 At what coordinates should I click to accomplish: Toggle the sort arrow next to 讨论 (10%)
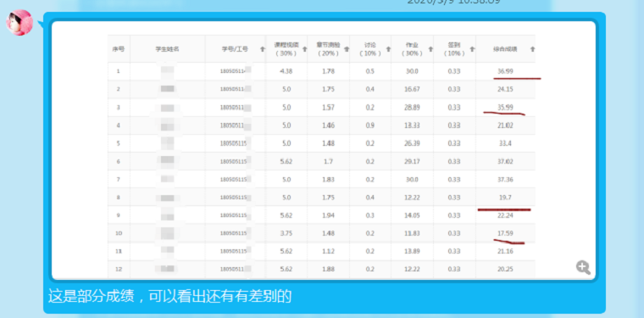tap(388, 49)
